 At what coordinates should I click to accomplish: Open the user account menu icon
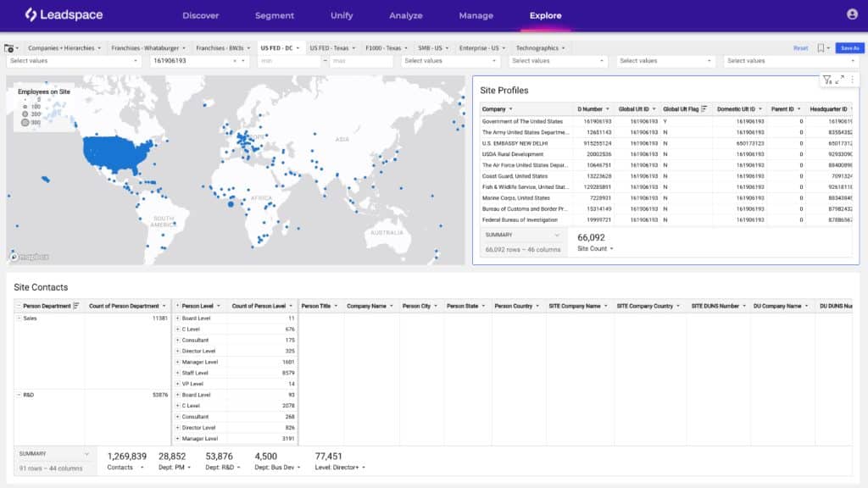pos(852,14)
